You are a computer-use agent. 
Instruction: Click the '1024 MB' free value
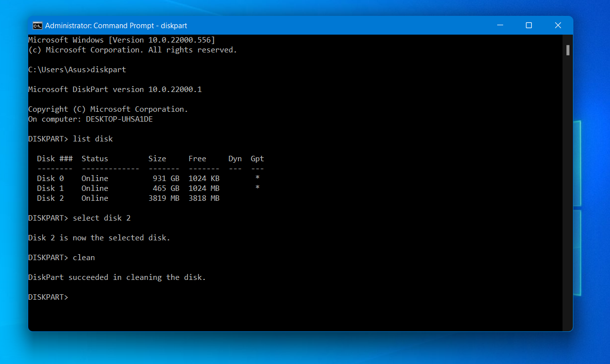pyautogui.click(x=204, y=188)
